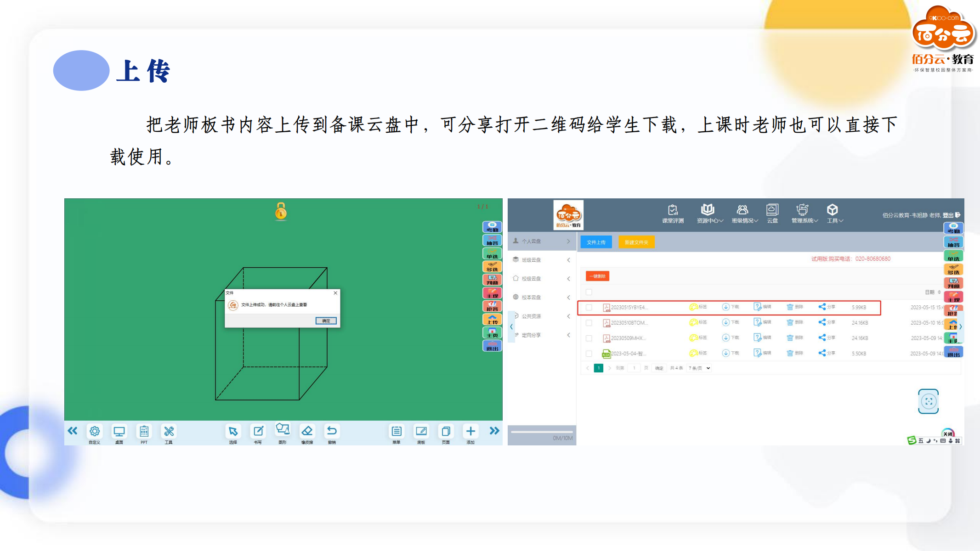Click page 1 in pagination
Viewport: 980px width, 551px height.
pos(598,368)
